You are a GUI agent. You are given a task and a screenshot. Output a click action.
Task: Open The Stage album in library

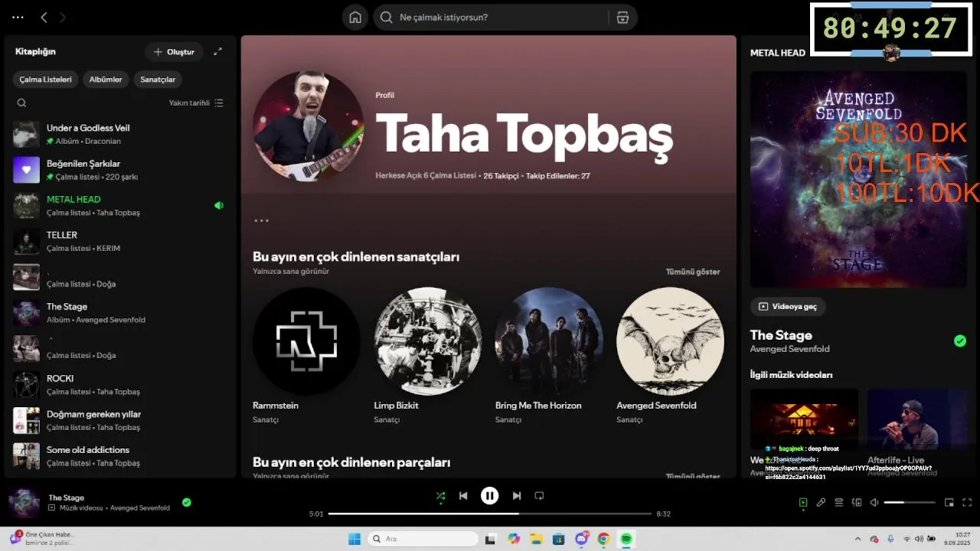[121, 313]
